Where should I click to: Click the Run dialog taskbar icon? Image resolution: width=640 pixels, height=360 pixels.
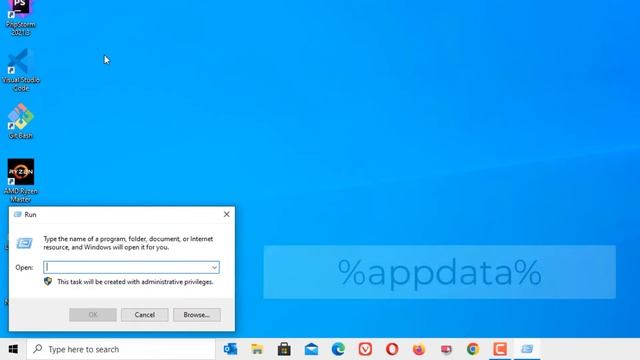pos(527,349)
